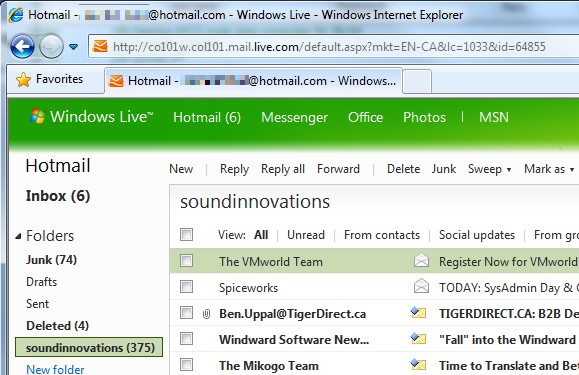Open the Sweep dropdown menu
The height and width of the screenshot is (375, 579).
489,169
